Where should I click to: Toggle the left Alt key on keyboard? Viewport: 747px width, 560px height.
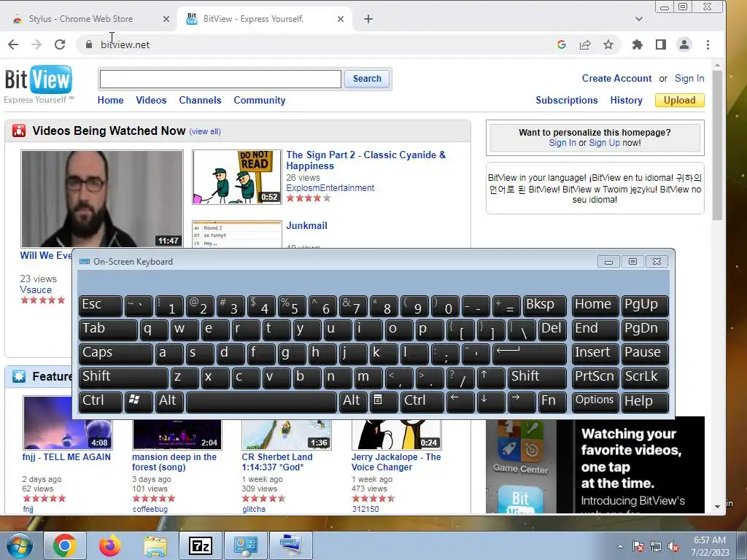click(x=169, y=402)
